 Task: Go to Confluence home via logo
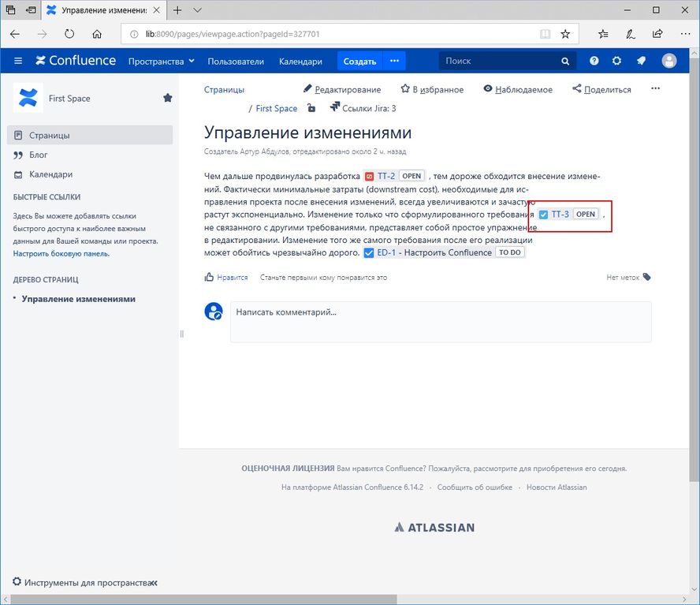click(x=76, y=61)
